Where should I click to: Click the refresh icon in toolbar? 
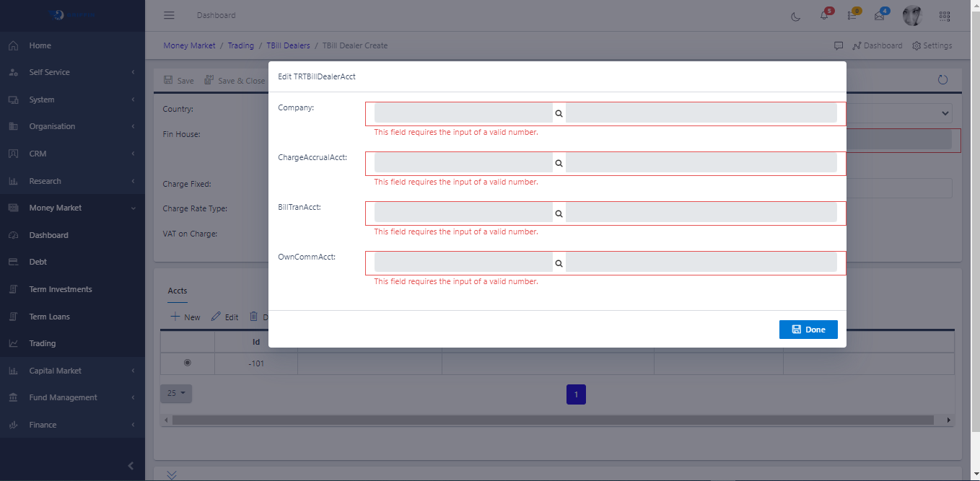pyautogui.click(x=942, y=80)
